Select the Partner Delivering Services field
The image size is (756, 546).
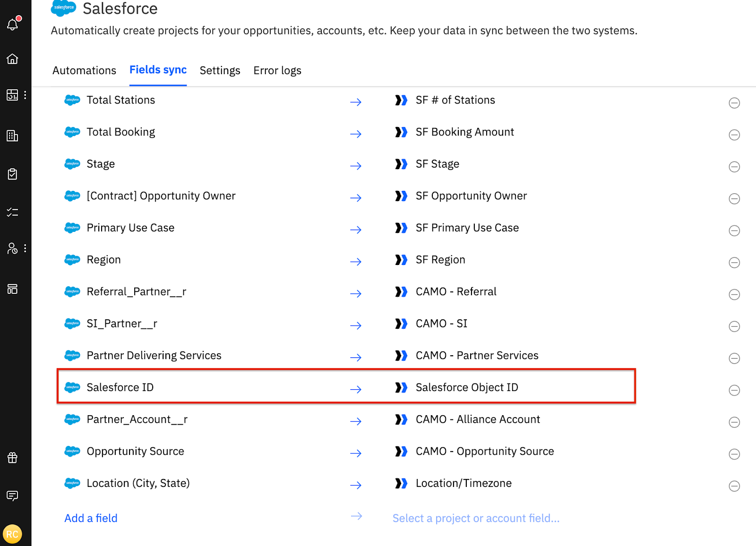click(154, 356)
